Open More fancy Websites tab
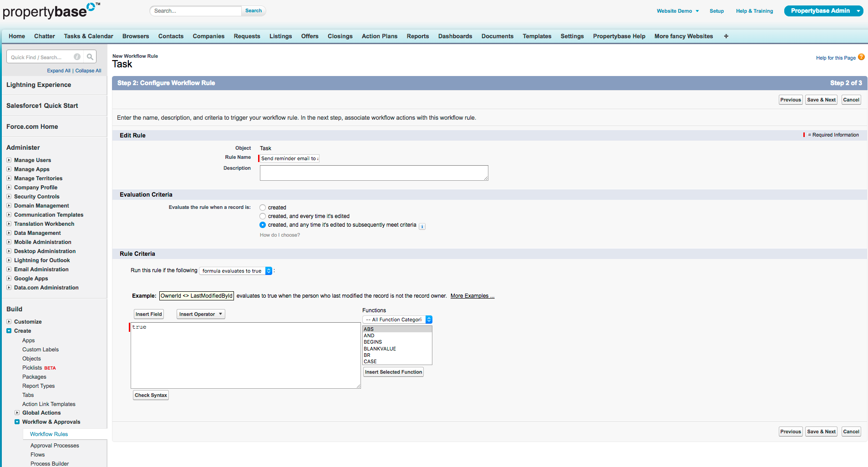The image size is (868, 467). [684, 36]
